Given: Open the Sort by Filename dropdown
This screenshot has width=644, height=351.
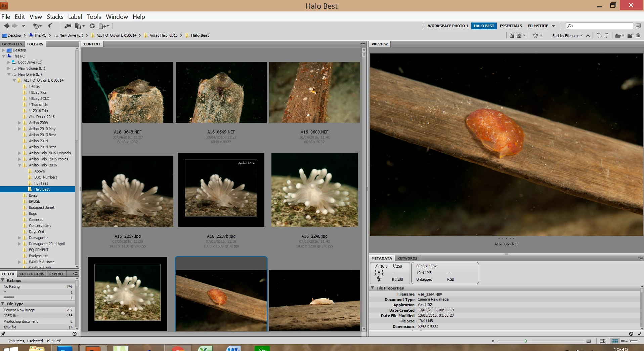Looking at the screenshot, I should [567, 36].
